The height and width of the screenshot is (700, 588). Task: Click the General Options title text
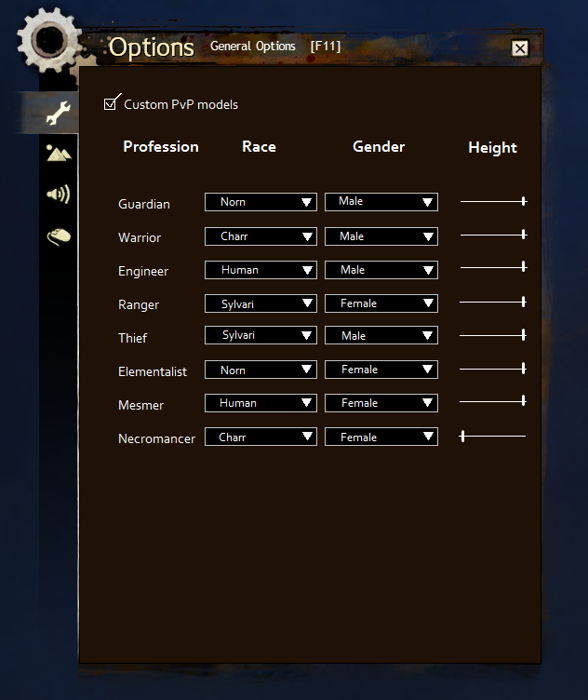253,46
